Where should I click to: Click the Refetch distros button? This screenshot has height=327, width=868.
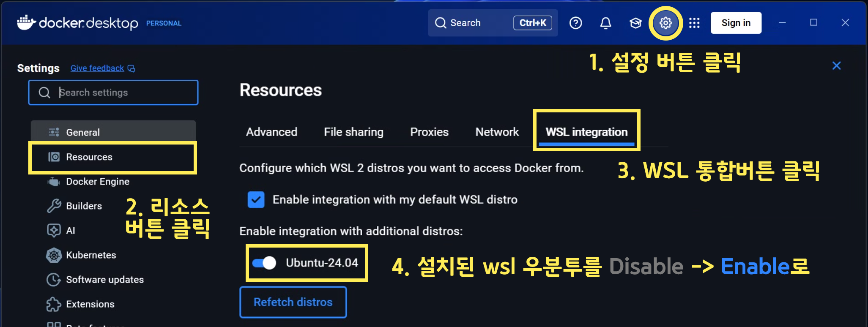coord(293,302)
